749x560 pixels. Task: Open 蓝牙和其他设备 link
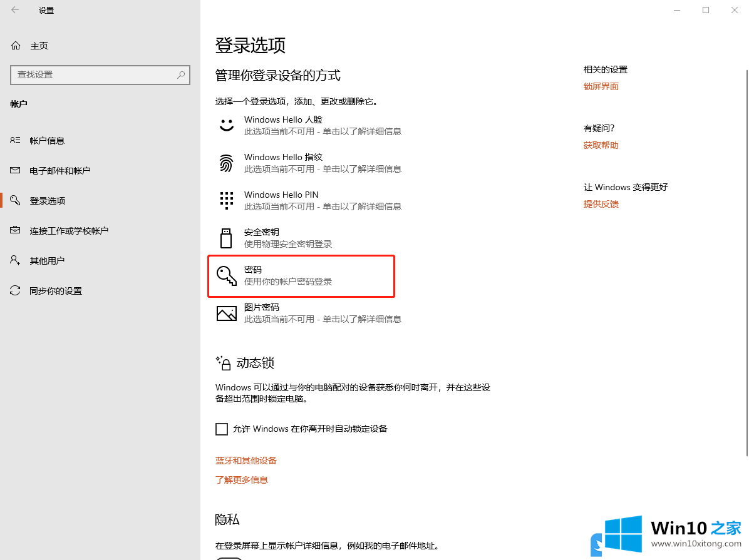point(246,461)
